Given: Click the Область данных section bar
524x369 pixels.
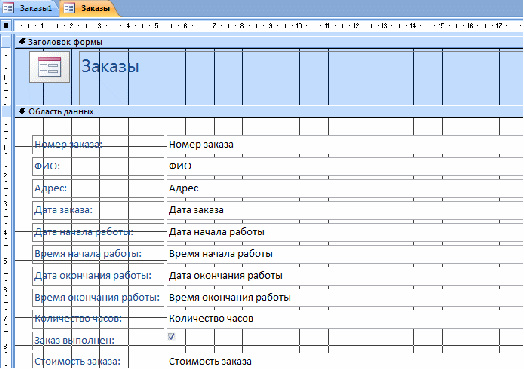Looking at the screenshot, I should 269,112.
